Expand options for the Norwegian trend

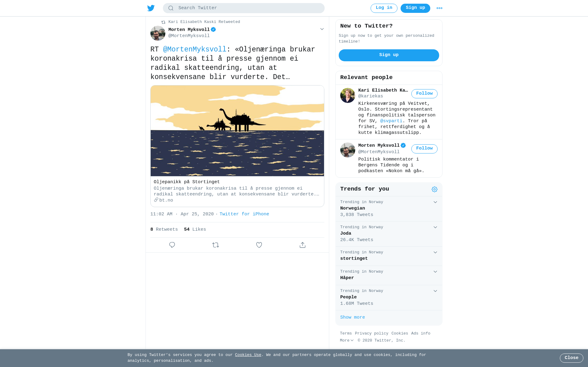point(435,202)
